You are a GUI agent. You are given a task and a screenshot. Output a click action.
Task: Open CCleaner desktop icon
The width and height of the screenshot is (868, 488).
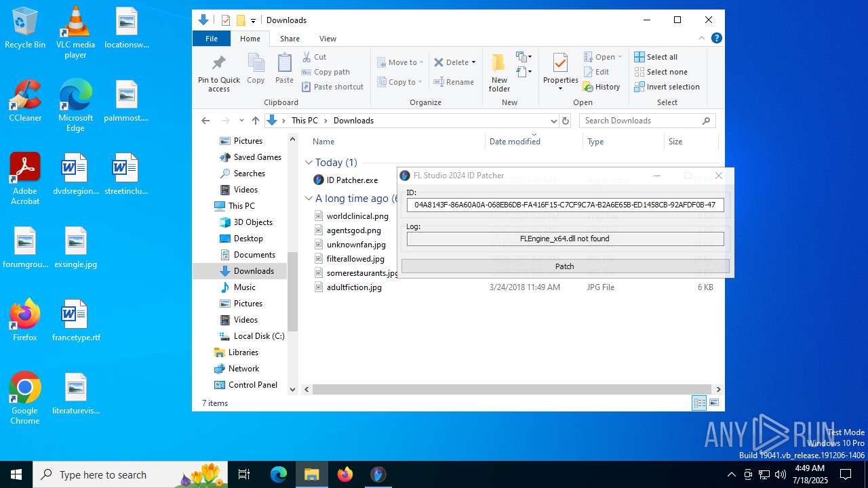click(25, 102)
